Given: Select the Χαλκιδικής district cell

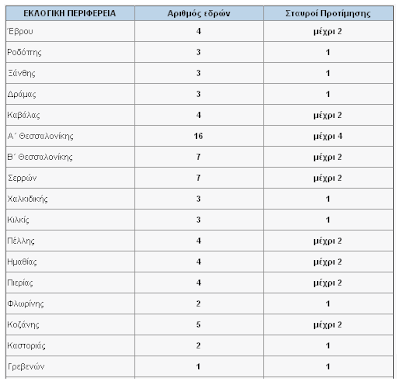Looking at the screenshot, I should 70,199.
